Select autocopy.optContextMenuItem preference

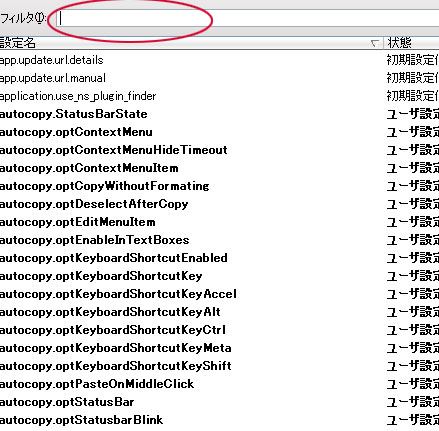89,168
